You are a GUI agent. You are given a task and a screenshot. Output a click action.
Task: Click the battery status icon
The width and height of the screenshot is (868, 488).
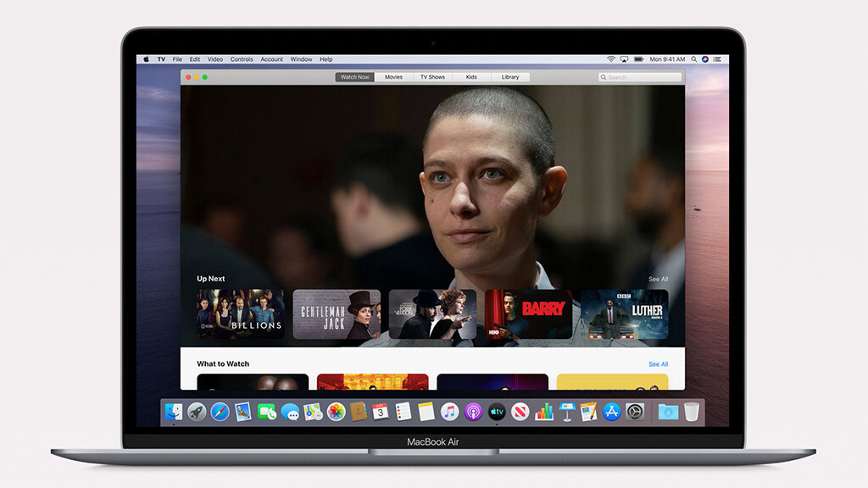(638, 59)
